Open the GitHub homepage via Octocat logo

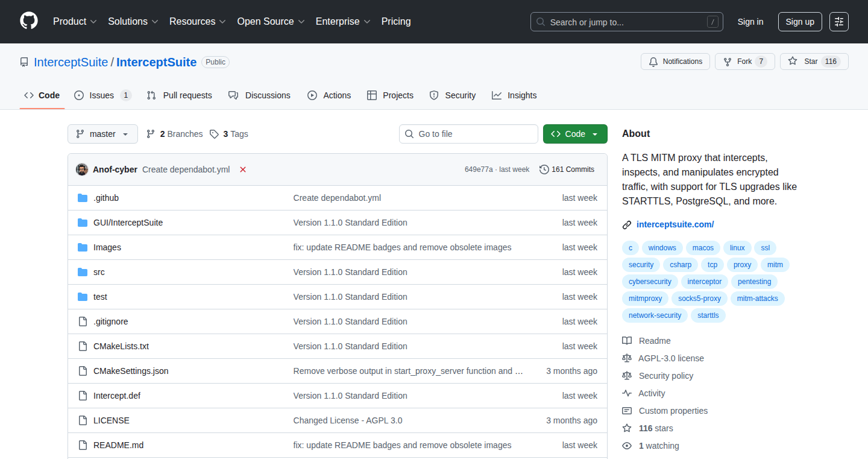tap(29, 21)
